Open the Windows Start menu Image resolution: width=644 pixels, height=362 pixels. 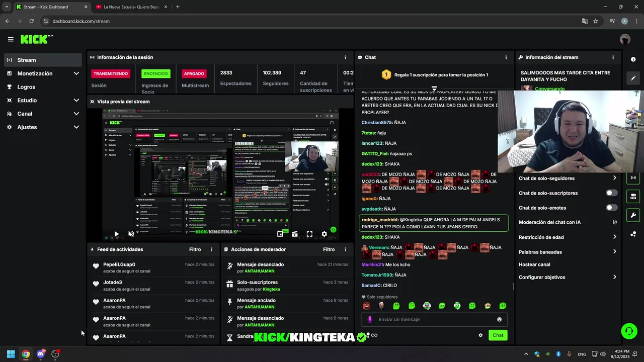11,354
